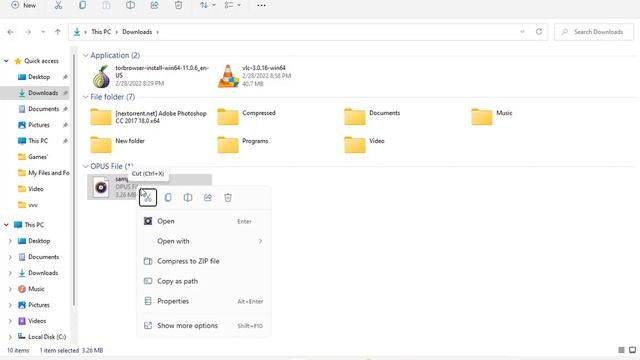Choose Copy as path
640x360 pixels.
(x=204, y=281)
